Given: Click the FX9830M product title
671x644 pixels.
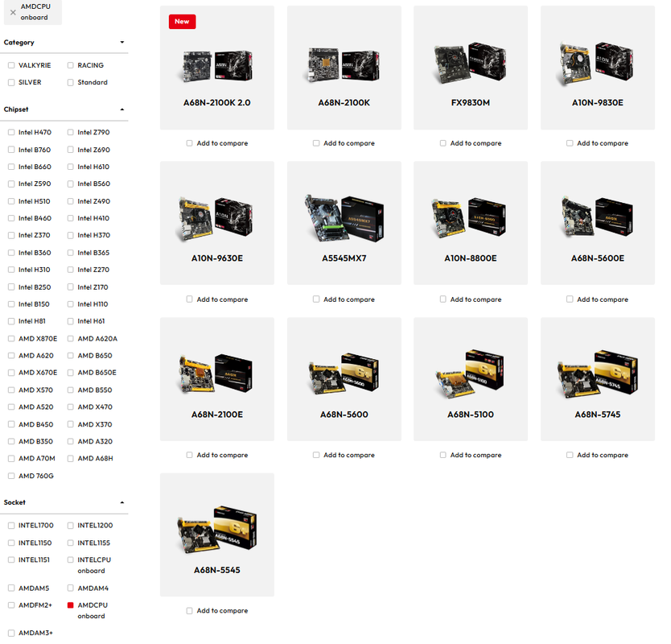Looking at the screenshot, I should [471, 103].
